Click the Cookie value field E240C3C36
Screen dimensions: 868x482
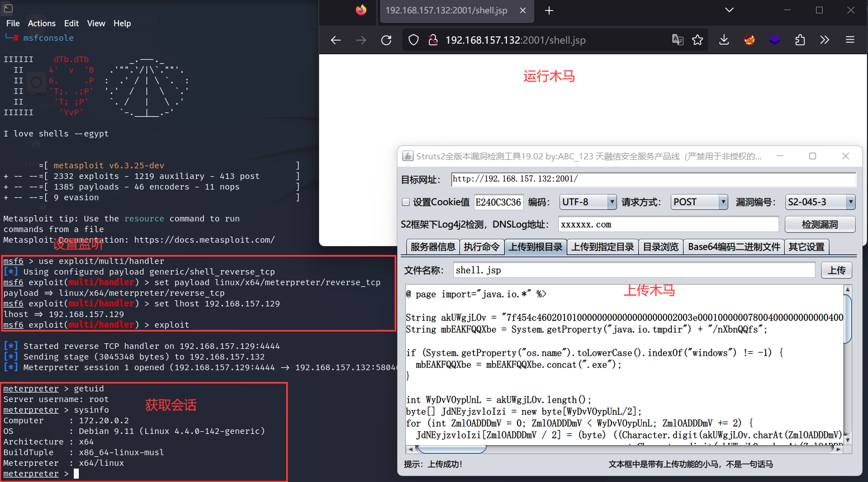499,202
